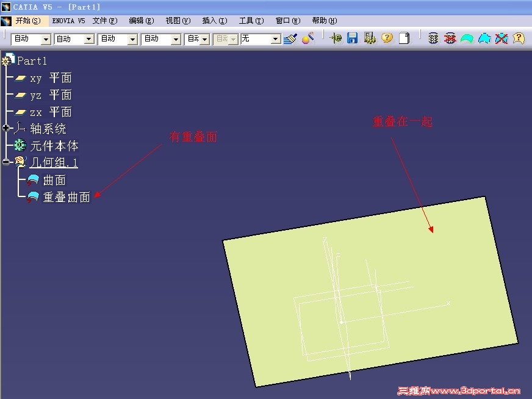Click the painter brush icon in toolbar

click(x=290, y=38)
